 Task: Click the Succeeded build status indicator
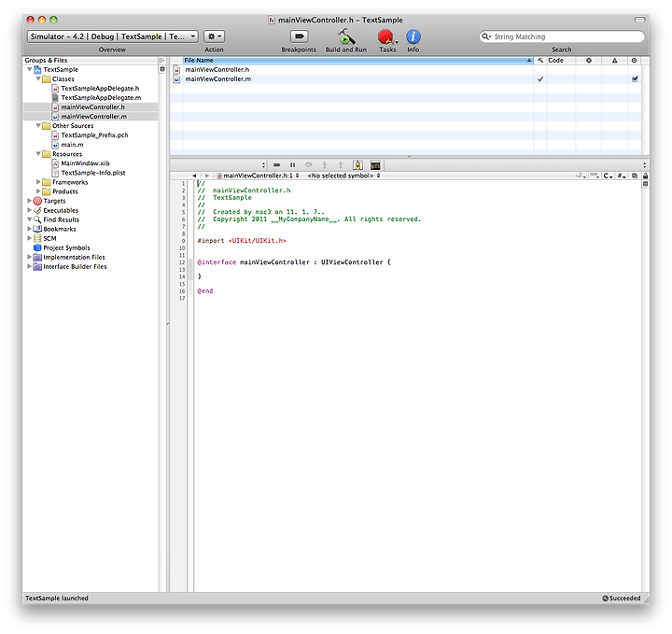622,598
